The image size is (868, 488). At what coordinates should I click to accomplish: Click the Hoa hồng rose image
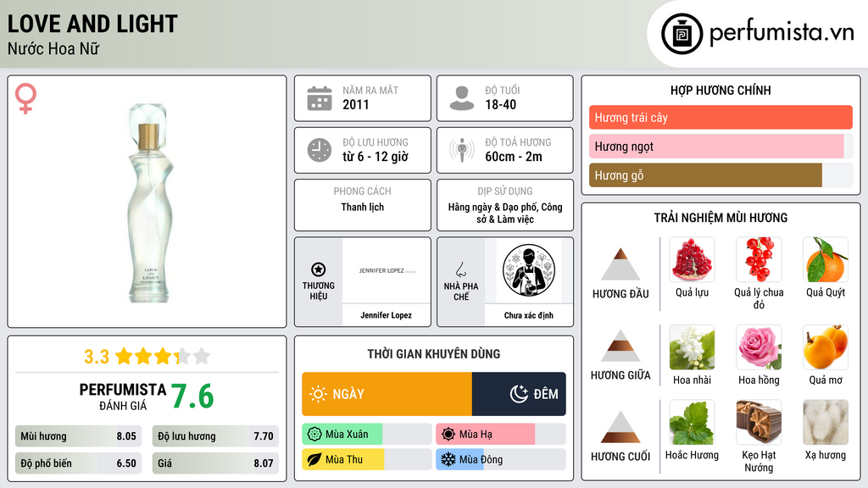tap(759, 347)
